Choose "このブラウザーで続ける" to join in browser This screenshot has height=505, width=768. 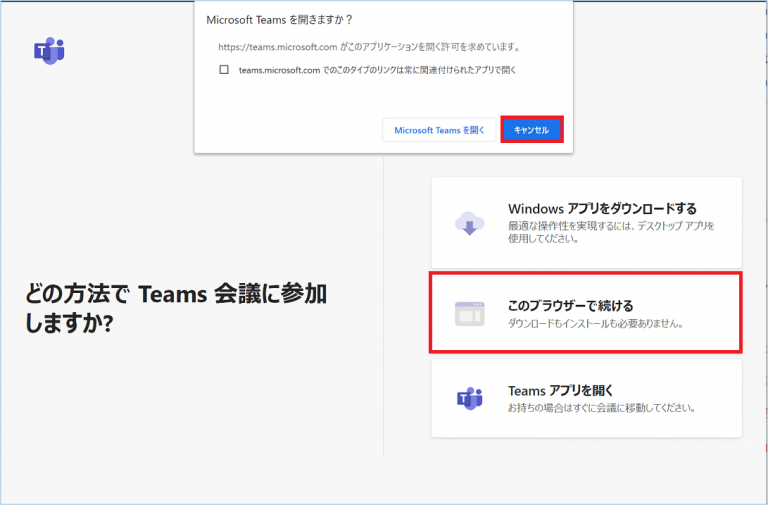point(571,305)
